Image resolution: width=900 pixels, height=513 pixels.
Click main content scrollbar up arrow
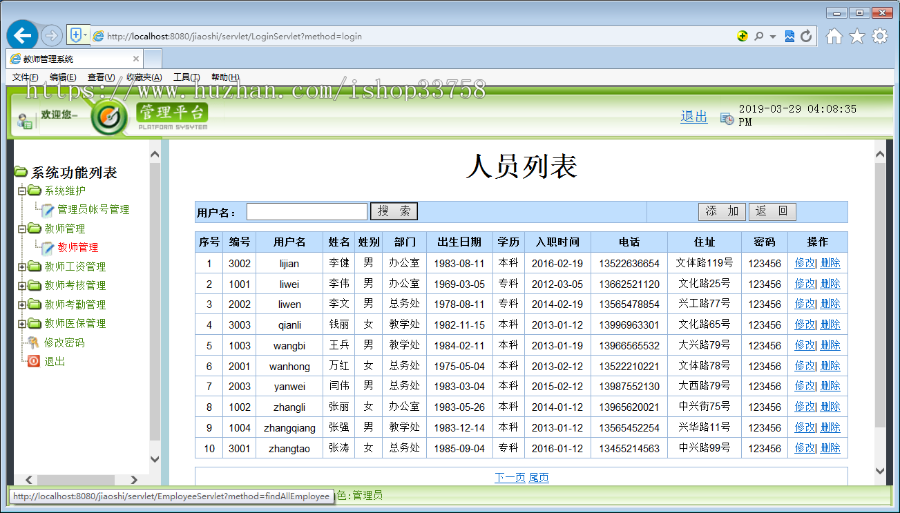pyautogui.click(x=880, y=154)
